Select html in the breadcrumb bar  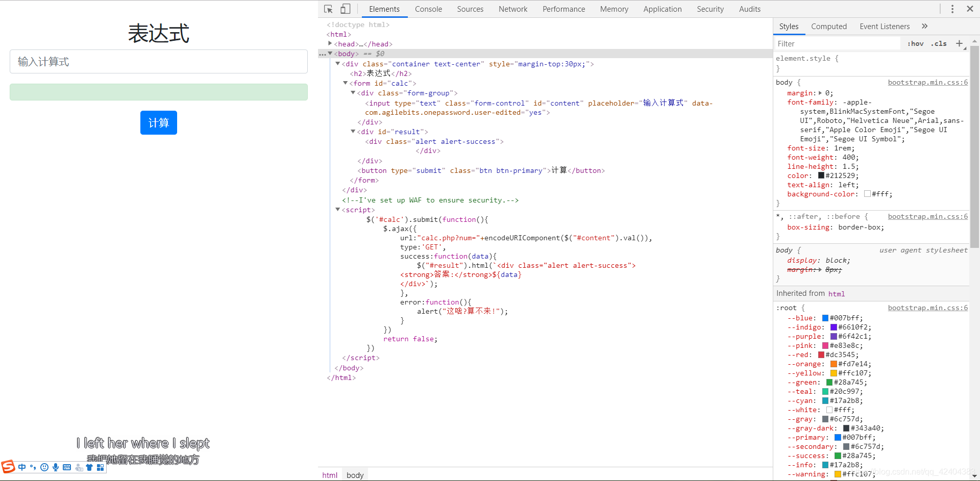point(330,475)
